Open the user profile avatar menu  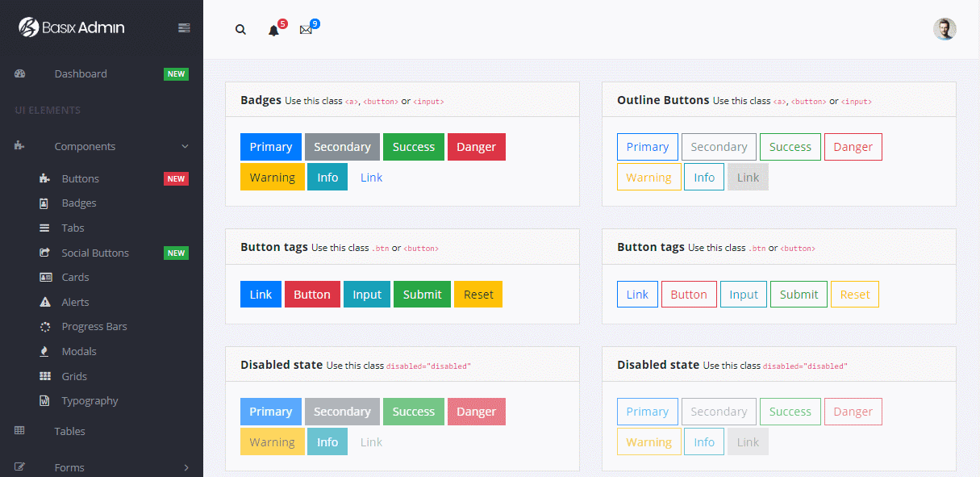(945, 29)
